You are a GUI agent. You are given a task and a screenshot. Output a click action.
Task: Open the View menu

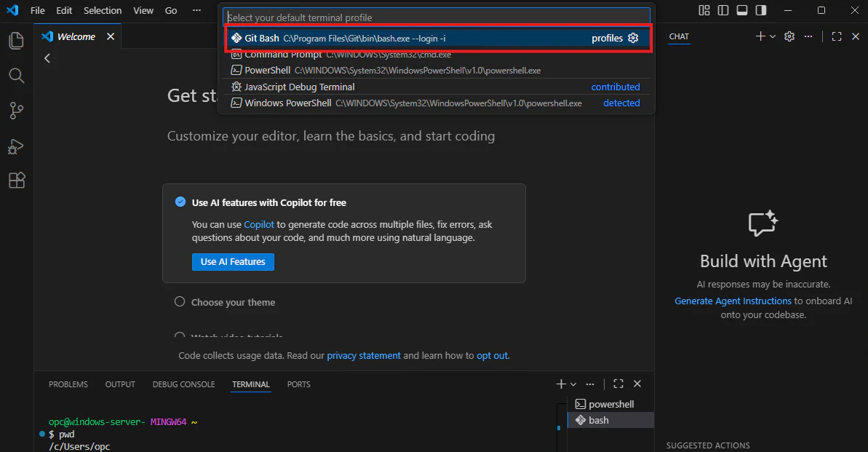click(143, 10)
